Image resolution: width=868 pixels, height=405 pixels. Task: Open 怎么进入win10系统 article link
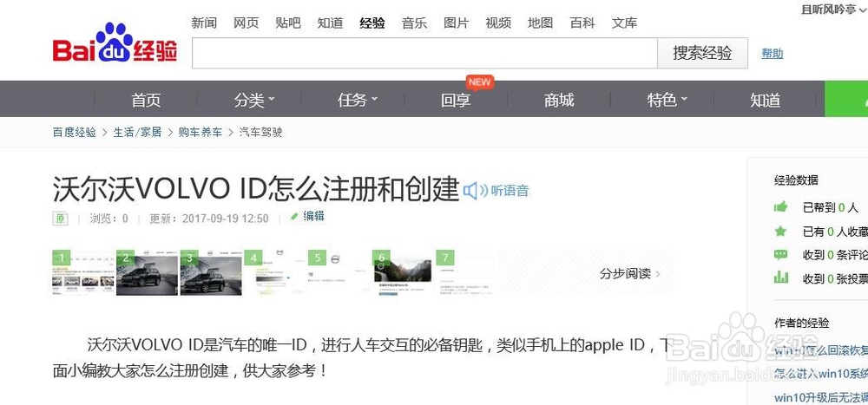[x=821, y=374]
